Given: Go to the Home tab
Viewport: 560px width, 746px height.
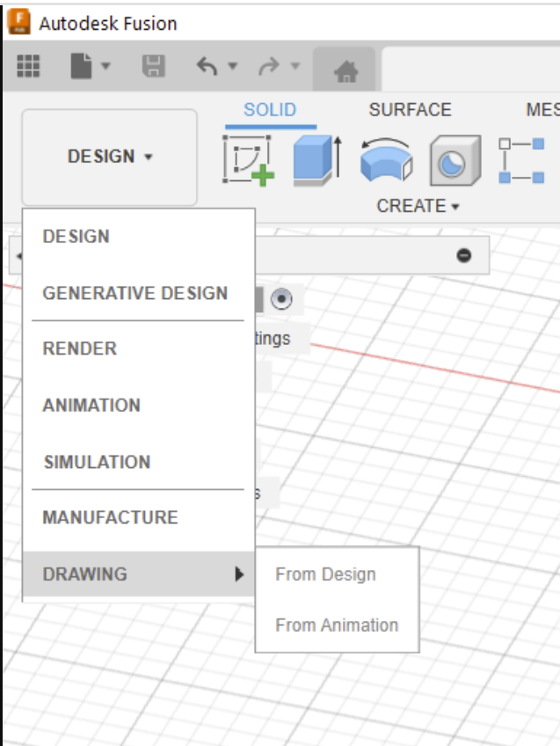Looking at the screenshot, I should click(x=345, y=70).
